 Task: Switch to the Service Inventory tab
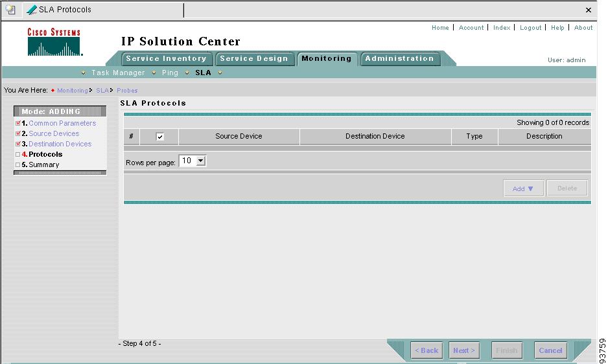click(x=167, y=58)
